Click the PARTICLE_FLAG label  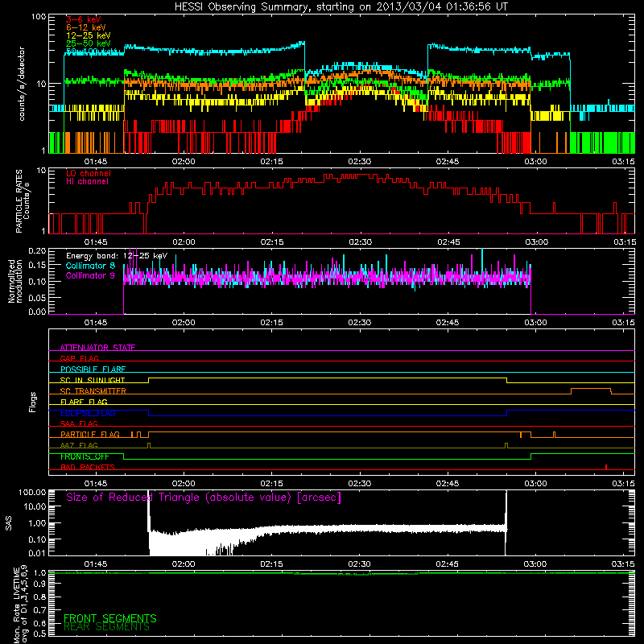(x=90, y=435)
